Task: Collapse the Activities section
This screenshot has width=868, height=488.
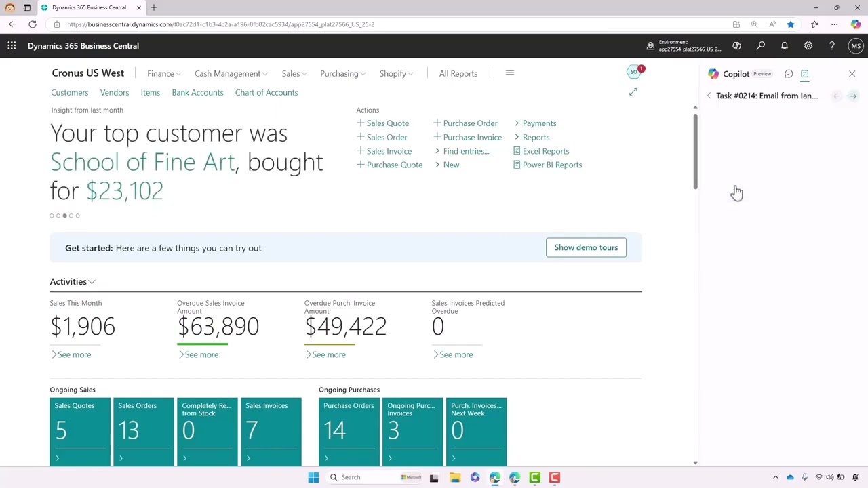Action: (x=73, y=281)
